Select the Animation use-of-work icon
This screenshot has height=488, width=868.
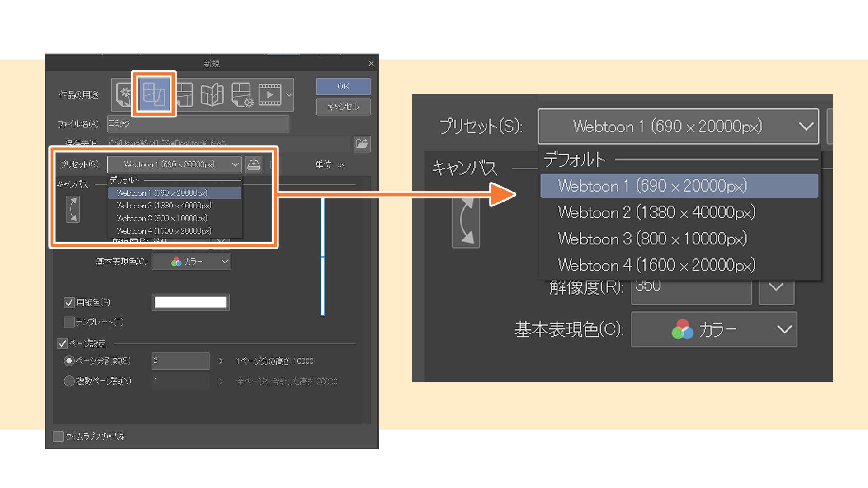[x=270, y=94]
